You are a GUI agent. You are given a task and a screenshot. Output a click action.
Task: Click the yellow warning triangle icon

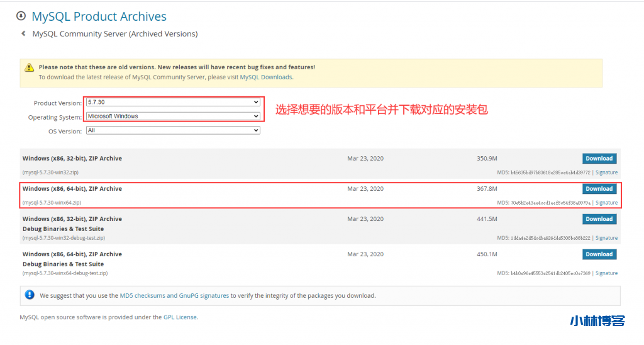30,67
